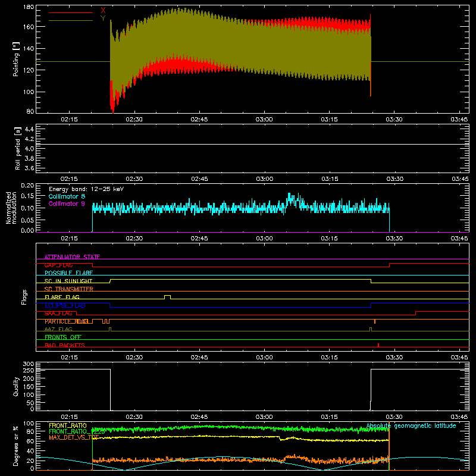Click the Normalized modulation axis title

point(11,208)
